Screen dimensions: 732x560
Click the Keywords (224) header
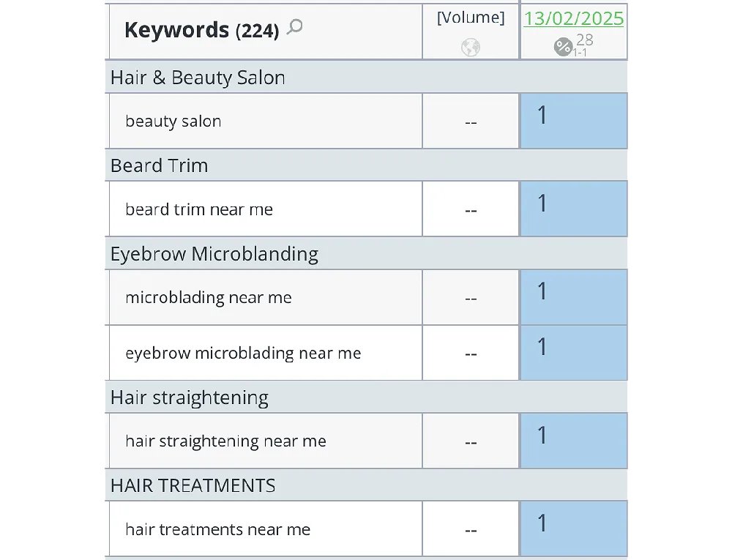point(201,30)
